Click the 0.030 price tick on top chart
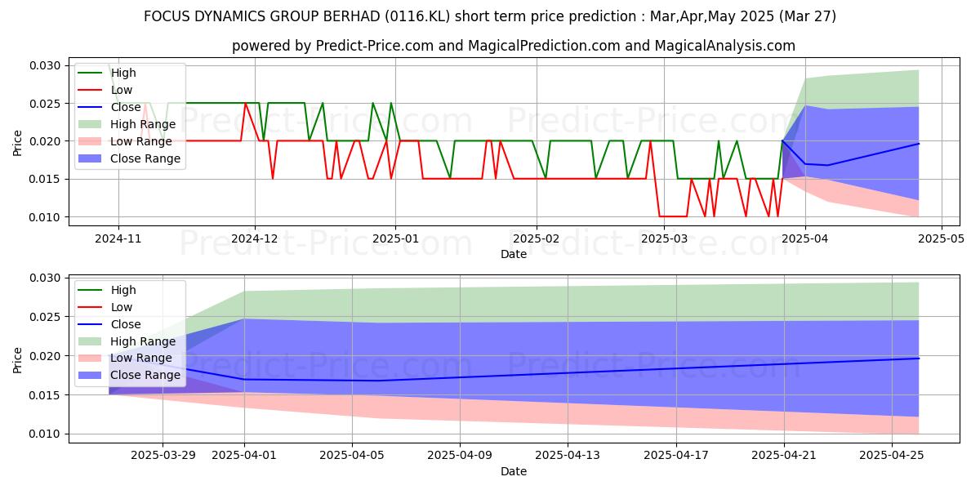The image size is (980, 490). 46,65
